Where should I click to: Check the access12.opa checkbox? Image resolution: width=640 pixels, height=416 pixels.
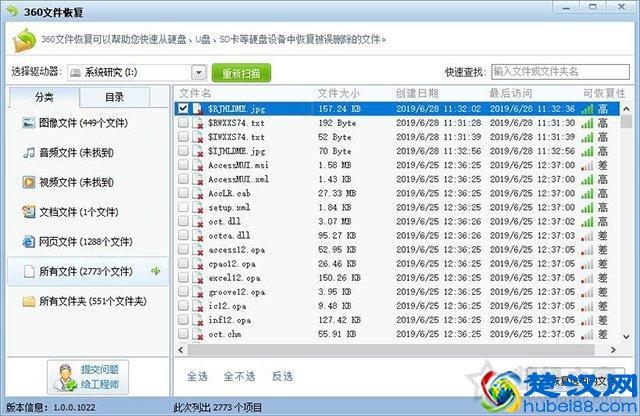point(183,249)
